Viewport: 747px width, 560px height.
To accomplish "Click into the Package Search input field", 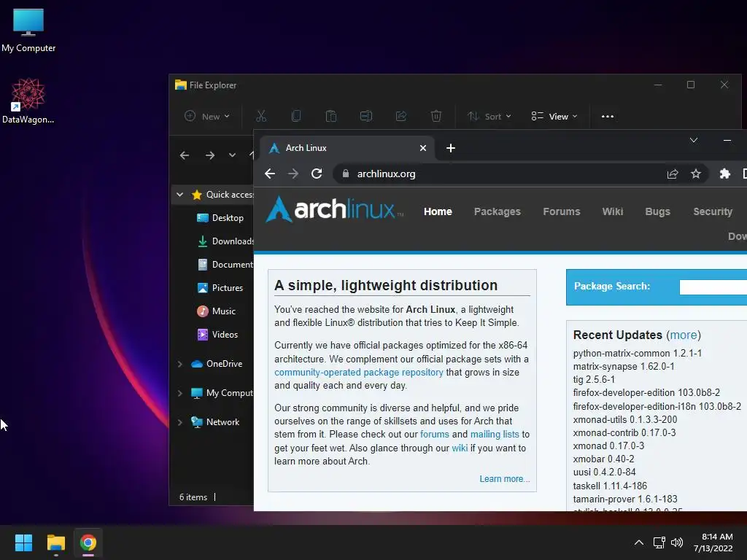I will point(713,287).
